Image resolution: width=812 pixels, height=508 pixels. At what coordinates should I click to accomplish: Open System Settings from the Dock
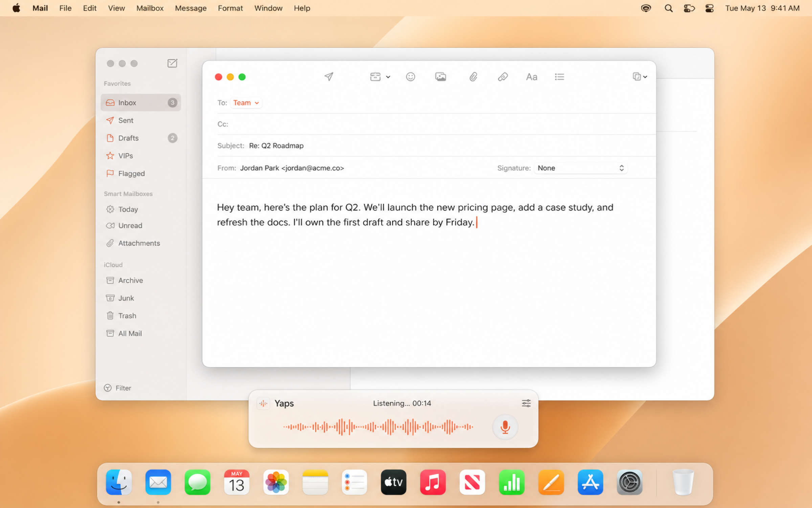click(x=629, y=482)
